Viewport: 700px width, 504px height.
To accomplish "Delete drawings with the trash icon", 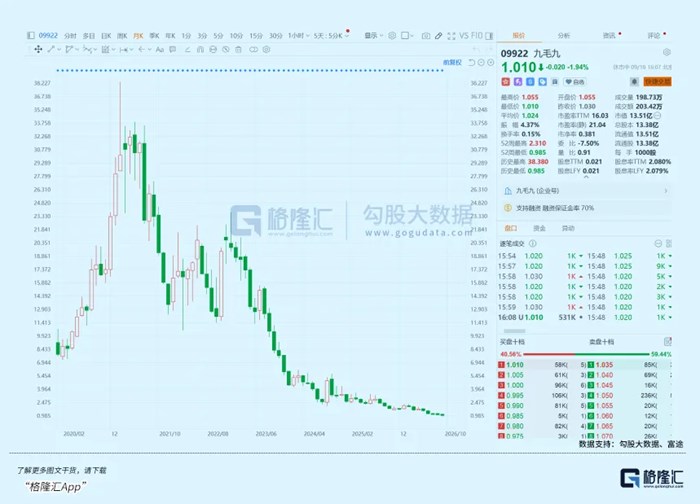I will 238,50.
